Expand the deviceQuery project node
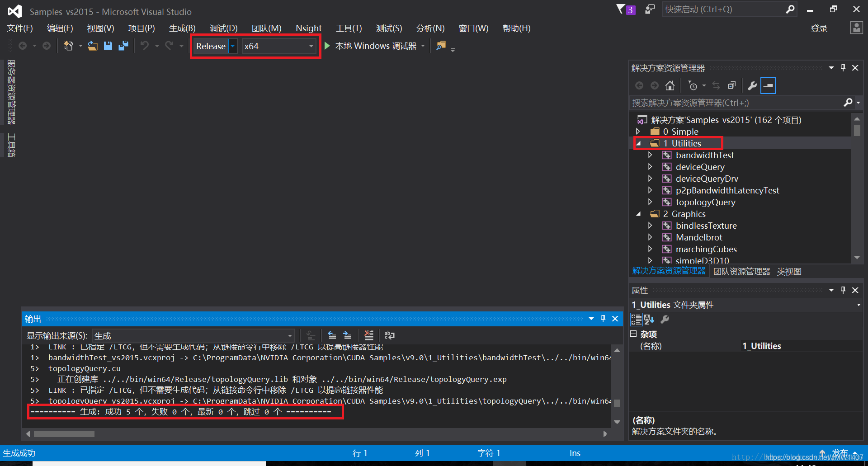 coord(650,167)
